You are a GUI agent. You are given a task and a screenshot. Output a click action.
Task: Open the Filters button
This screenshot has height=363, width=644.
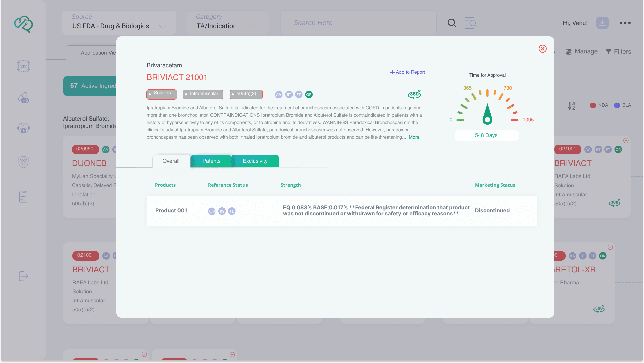(x=618, y=52)
